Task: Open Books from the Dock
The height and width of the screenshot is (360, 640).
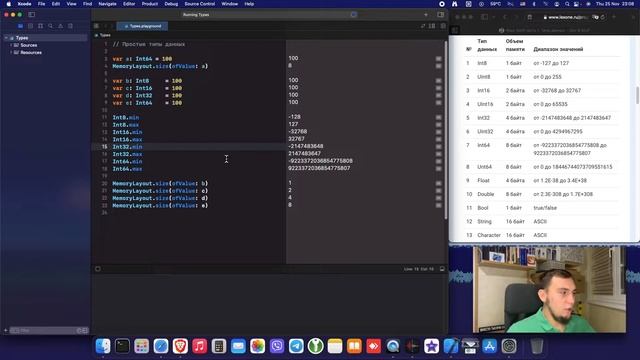Action: click(354, 346)
